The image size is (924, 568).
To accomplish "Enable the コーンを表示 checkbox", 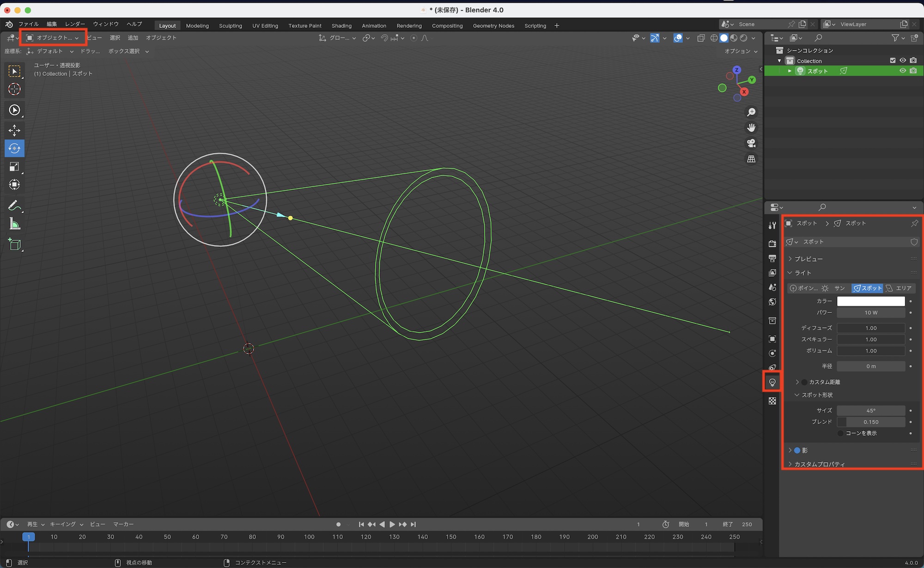I will click(841, 433).
